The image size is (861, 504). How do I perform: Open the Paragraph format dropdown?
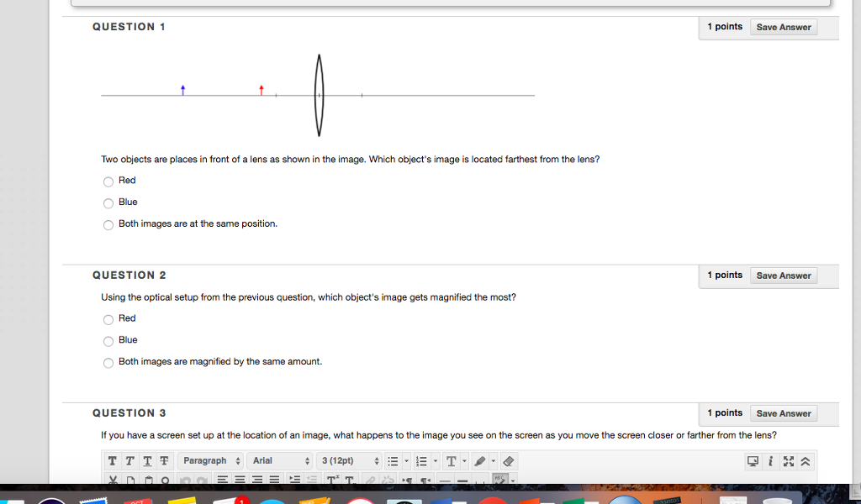(x=211, y=460)
